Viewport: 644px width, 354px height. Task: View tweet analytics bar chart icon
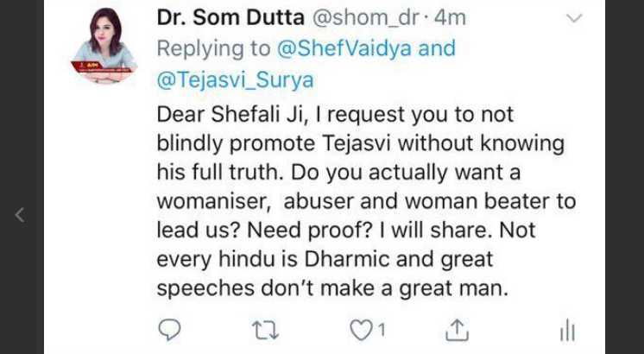[567, 328]
